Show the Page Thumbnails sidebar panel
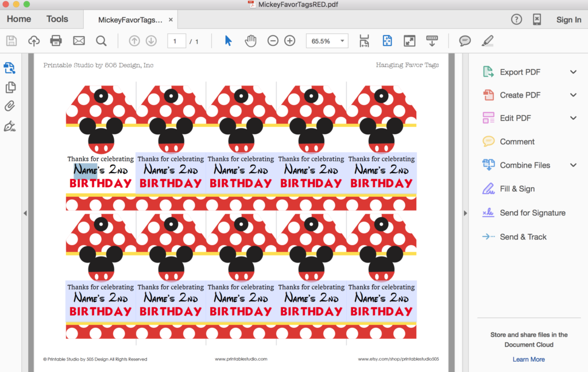This screenshot has width=588, height=372. click(10, 87)
